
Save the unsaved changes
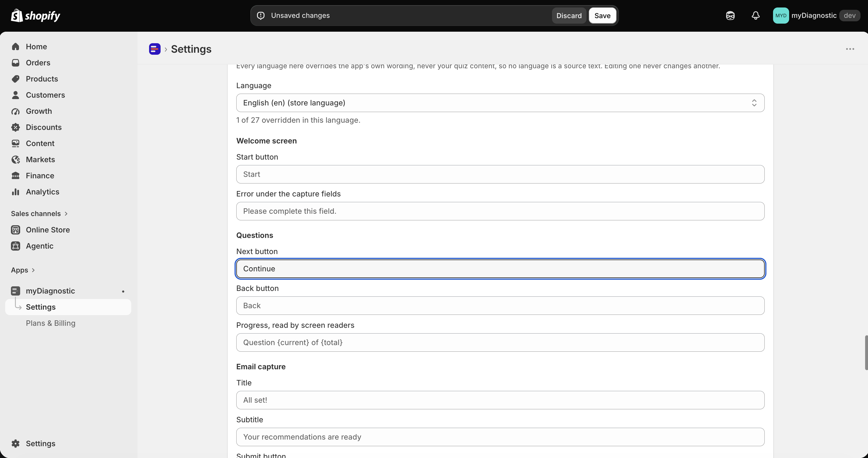tap(602, 16)
